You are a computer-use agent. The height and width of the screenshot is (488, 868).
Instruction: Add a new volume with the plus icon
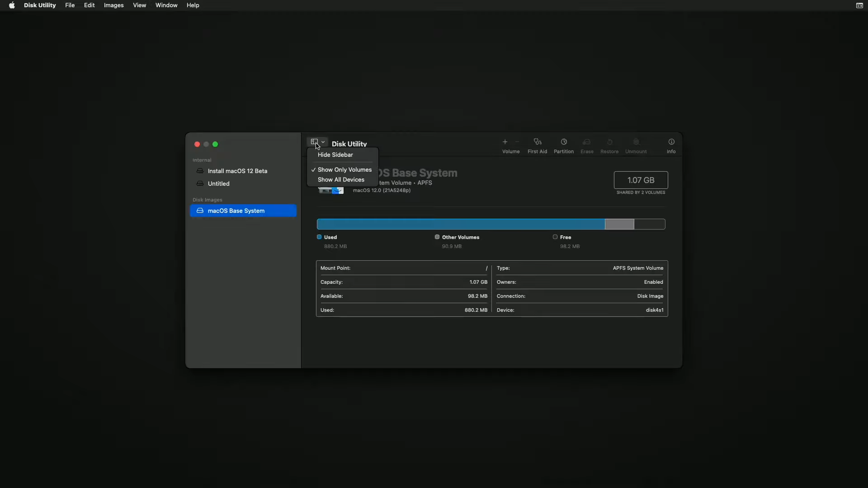504,141
